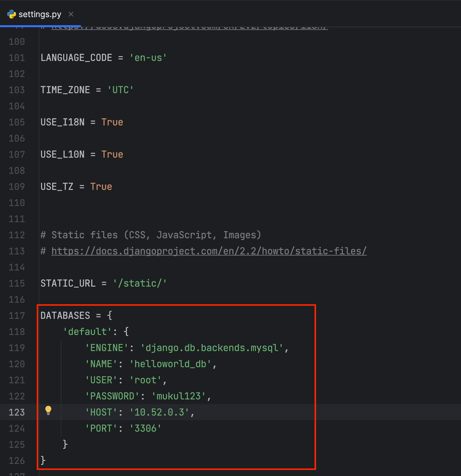The height and width of the screenshot is (476, 461).
Task: Close the settings.py editor tab
Action: tap(71, 14)
